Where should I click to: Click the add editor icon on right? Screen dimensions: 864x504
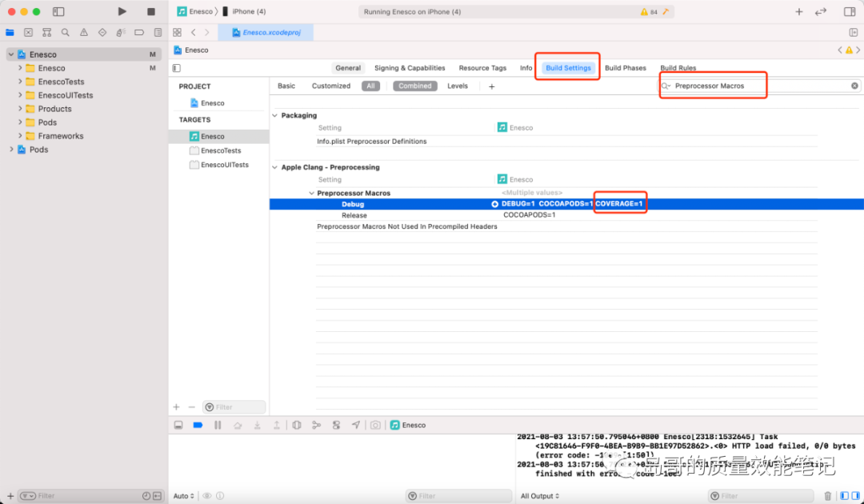coord(854,33)
